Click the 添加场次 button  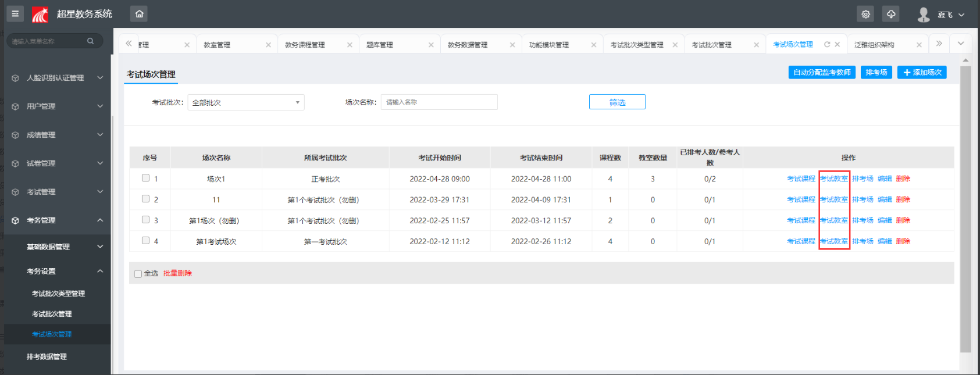click(x=922, y=72)
